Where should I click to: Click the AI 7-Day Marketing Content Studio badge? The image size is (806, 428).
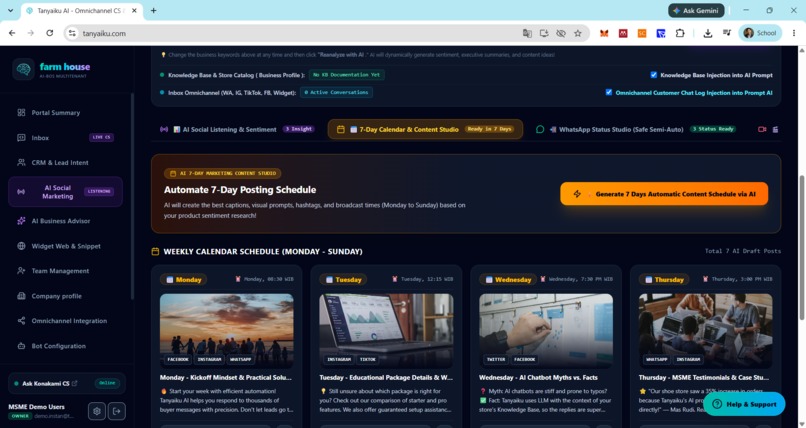[x=223, y=173]
